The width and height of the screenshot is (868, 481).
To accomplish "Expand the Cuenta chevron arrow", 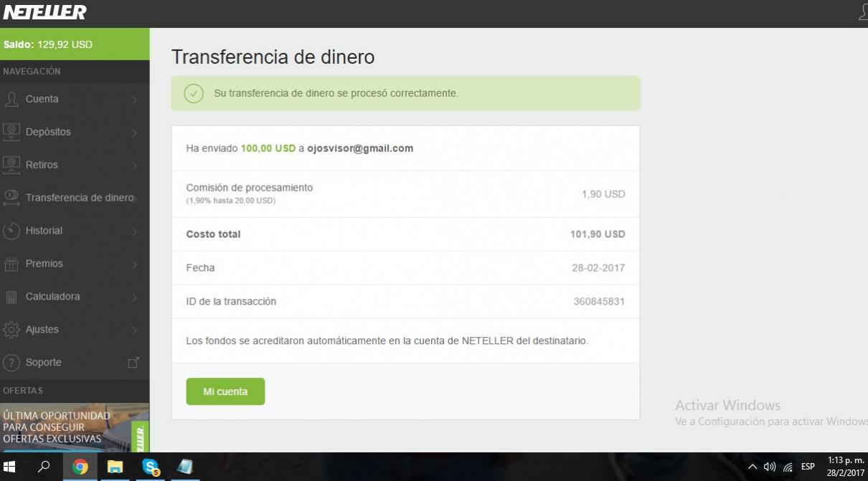I will point(134,100).
